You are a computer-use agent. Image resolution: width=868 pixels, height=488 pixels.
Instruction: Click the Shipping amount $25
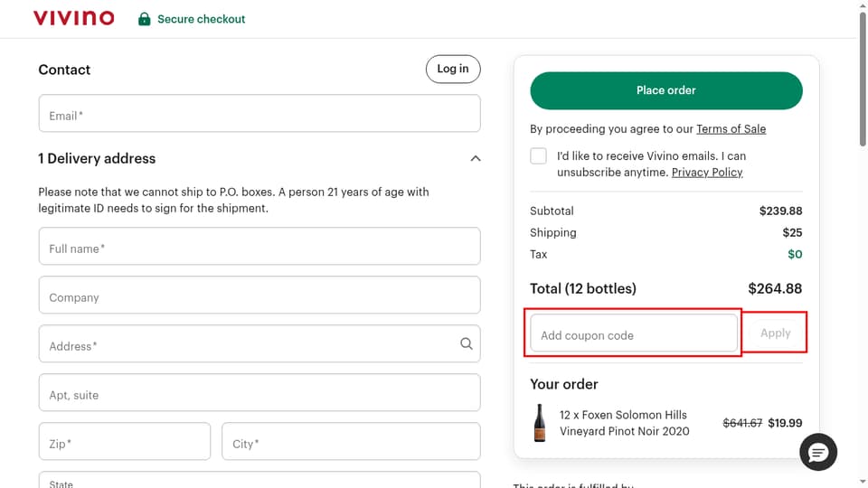point(792,232)
